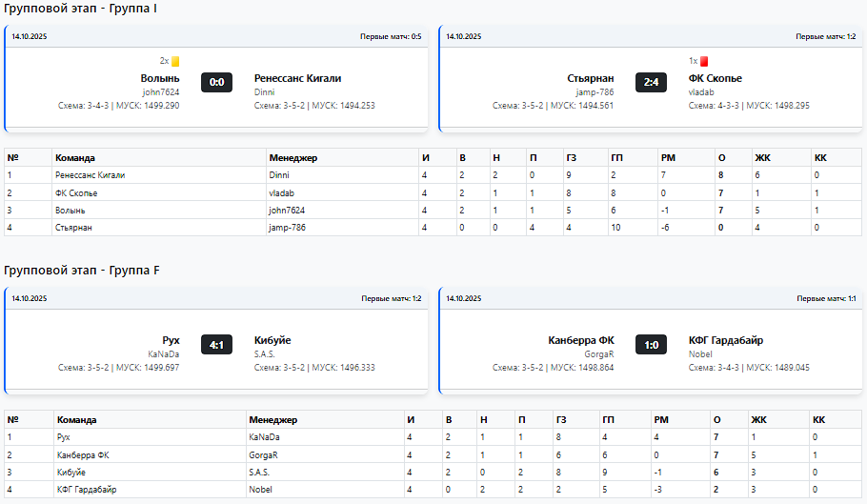Select Dinni in the Группа I standings table
This screenshot has height=504, width=867.
point(281,175)
